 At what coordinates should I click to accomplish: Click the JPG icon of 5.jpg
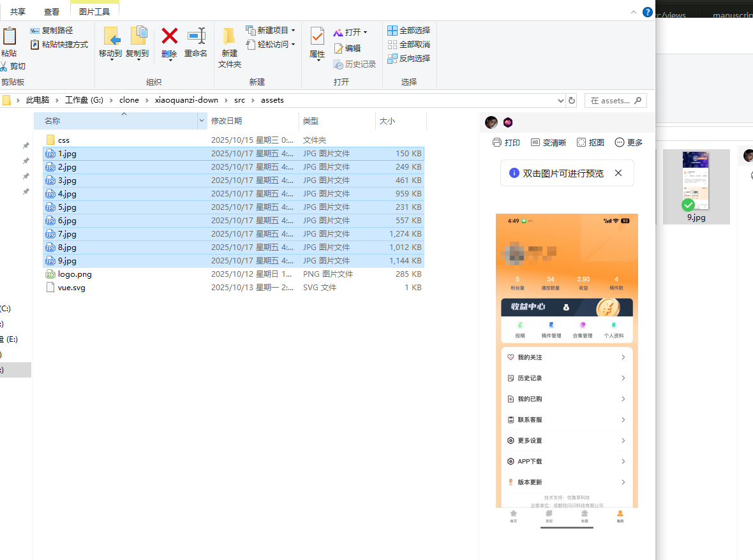coord(50,207)
